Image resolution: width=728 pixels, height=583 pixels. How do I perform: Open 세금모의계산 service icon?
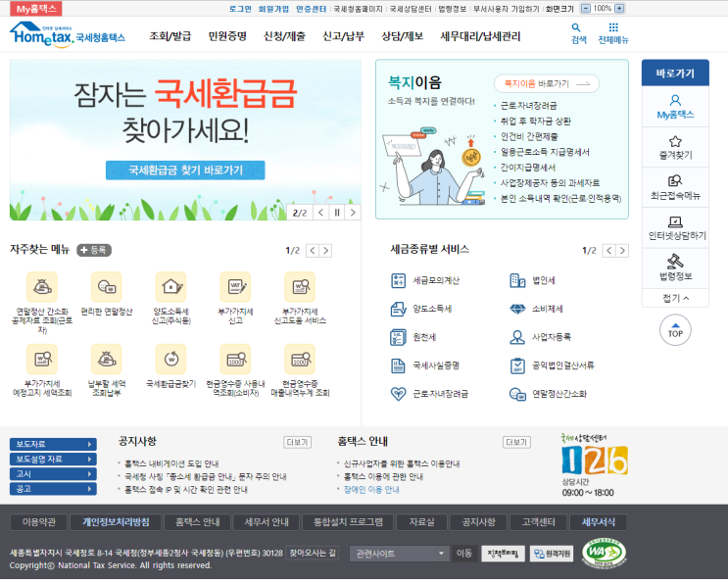tap(399, 280)
